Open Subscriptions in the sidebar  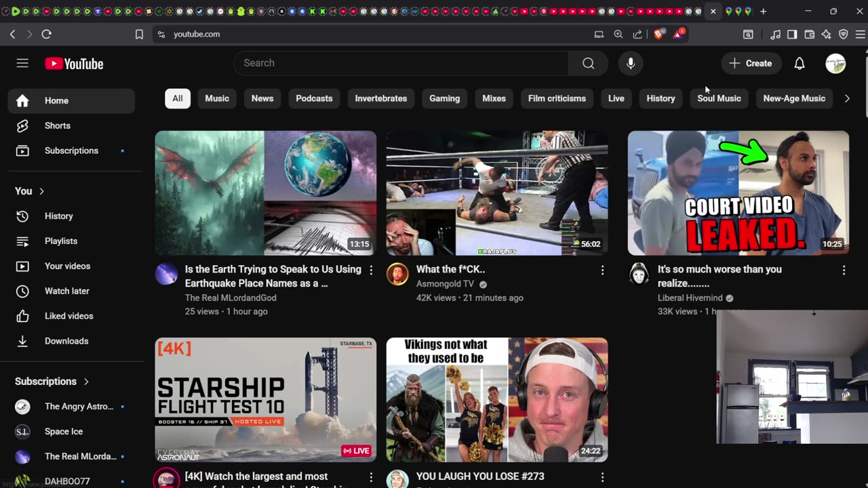tap(71, 150)
